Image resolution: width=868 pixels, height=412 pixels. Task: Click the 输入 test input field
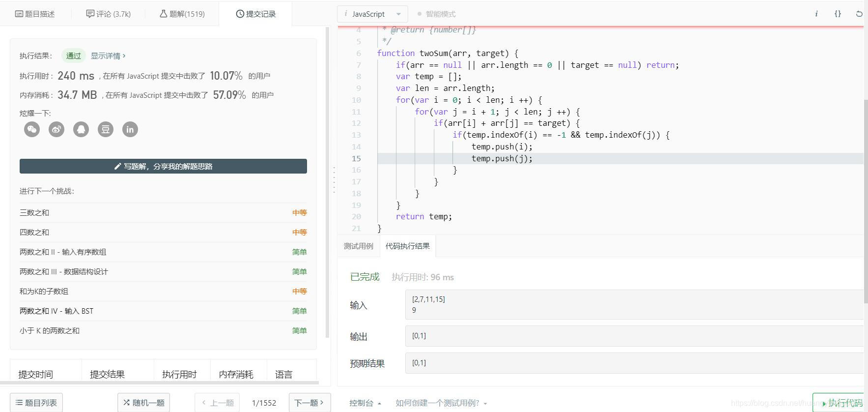pos(634,304)
